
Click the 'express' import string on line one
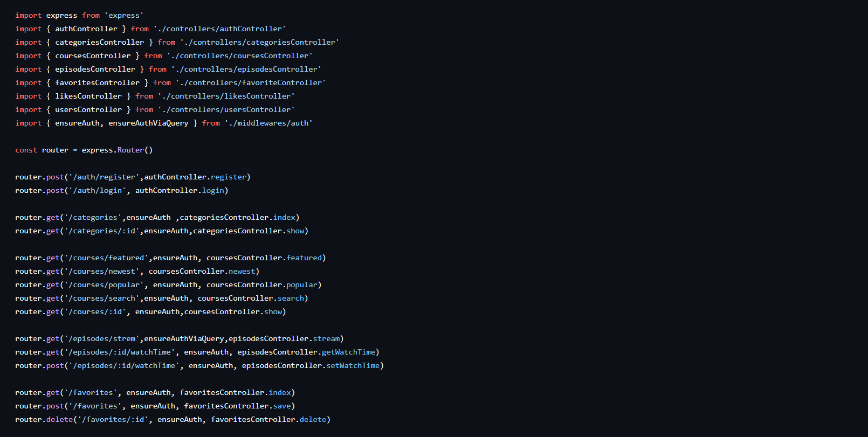(124, 16)
